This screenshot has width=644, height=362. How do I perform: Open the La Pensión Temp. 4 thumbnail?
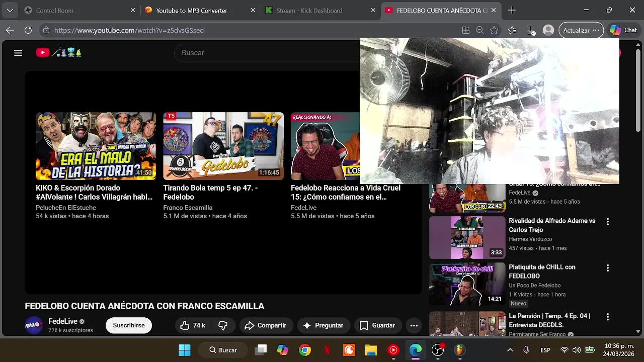tap(467, 324)
